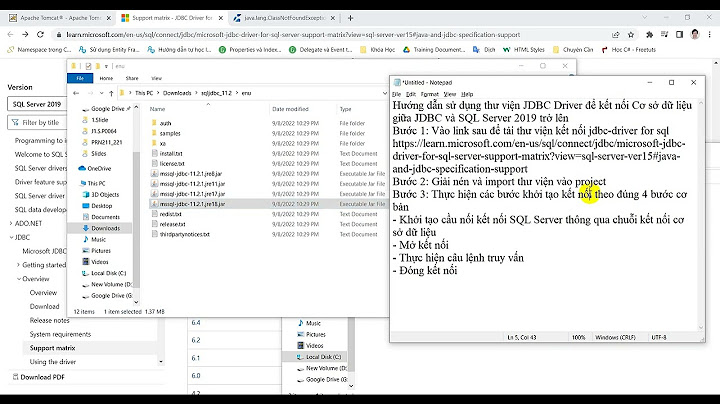Viewport: 720px width, 404px height.
Task: Share this page icon in address bar
Action: [x=616, y=34]
